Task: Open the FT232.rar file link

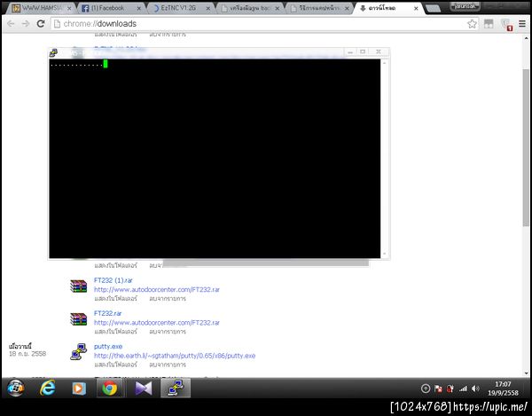Action: point(107,313)
